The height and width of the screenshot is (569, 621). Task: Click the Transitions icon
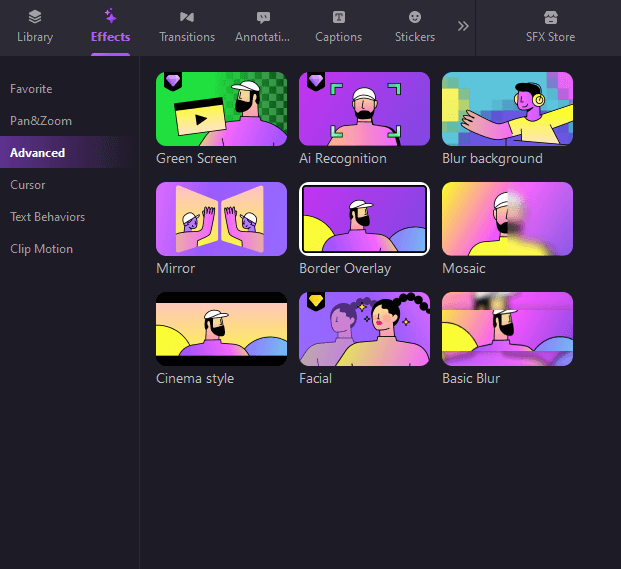pyautogui.click(x=187, y=17)
